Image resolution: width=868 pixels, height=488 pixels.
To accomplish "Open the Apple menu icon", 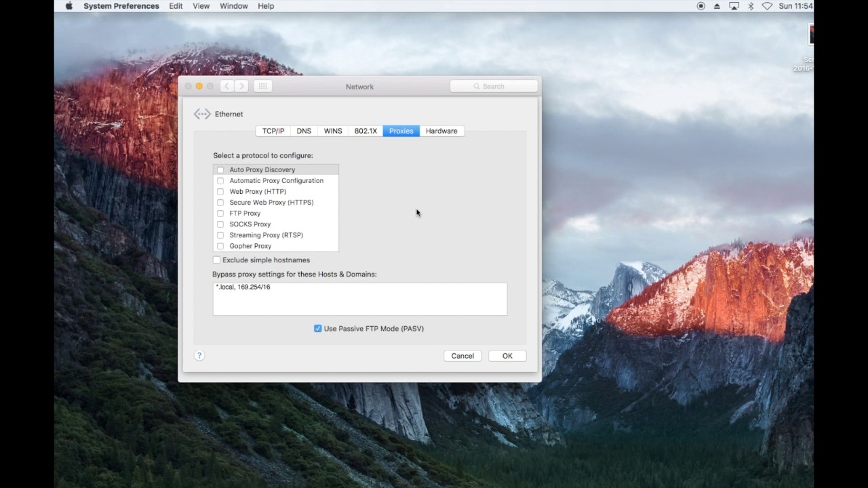I will 68,6.
